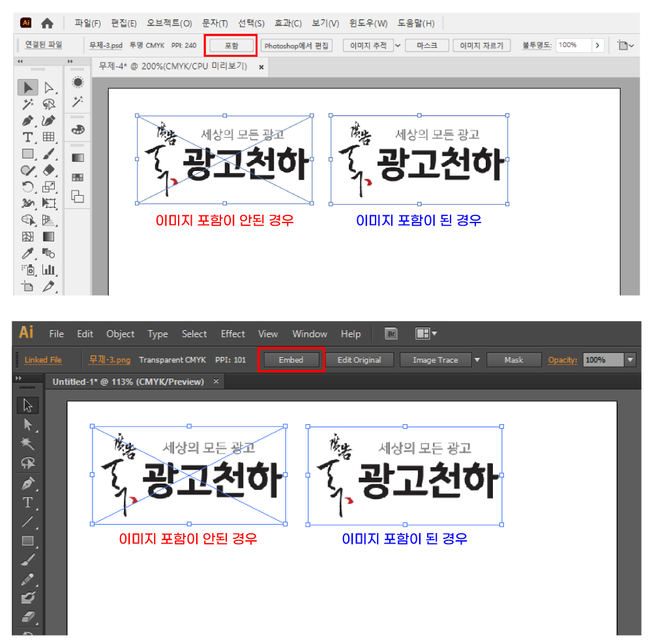Expand the 불투명도 opacity arrow in Korean window
This screenshot has width=652, height=644.
(x=597, y=45)
